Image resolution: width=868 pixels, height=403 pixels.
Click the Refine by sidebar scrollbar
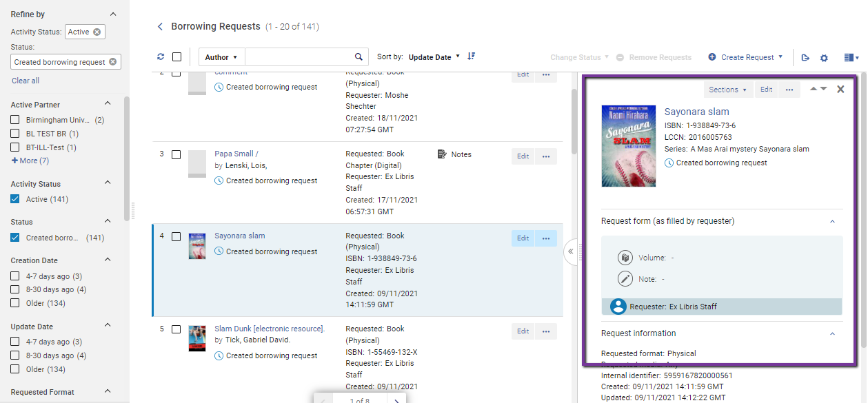coord(126,158)
